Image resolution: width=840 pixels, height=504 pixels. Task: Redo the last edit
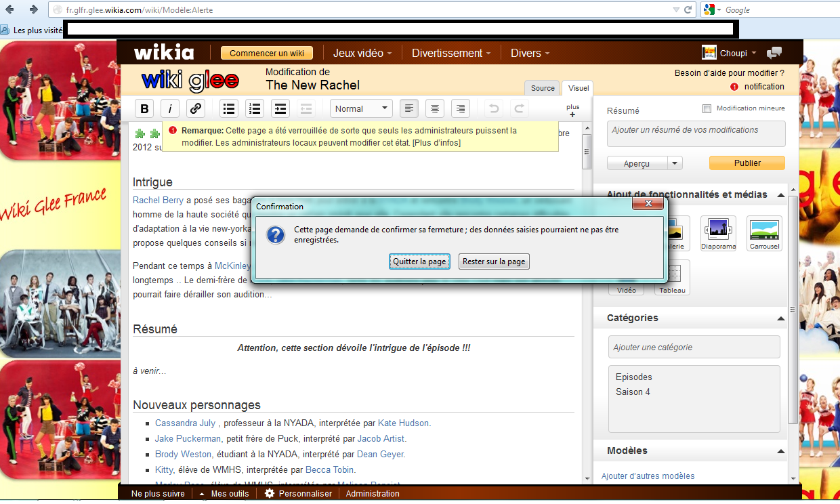click(520, 108)
